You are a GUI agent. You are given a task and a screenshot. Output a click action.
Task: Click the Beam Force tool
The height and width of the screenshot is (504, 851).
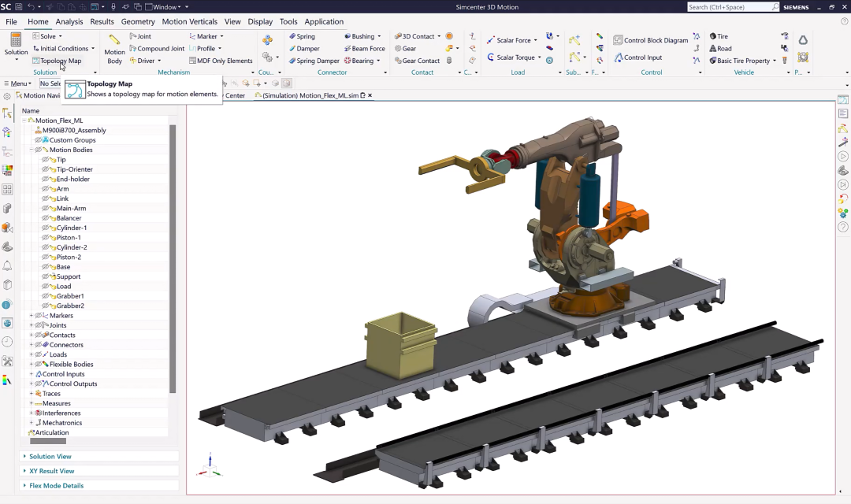[x=365, y=48]
